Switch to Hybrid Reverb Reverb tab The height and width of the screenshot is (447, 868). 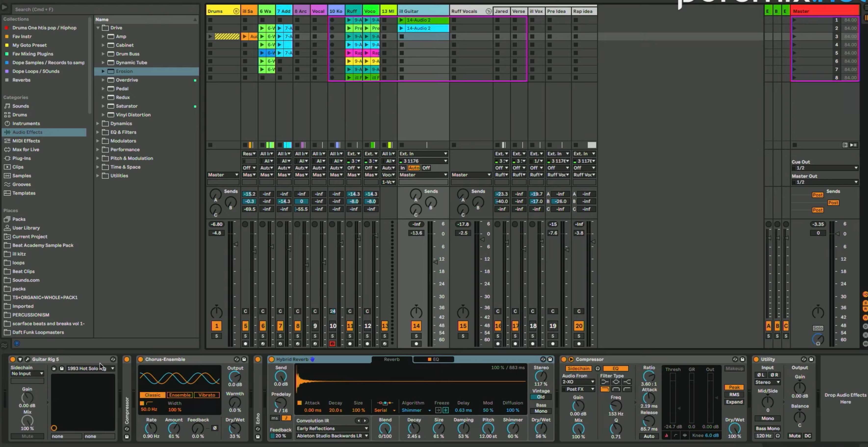(391, 359)
